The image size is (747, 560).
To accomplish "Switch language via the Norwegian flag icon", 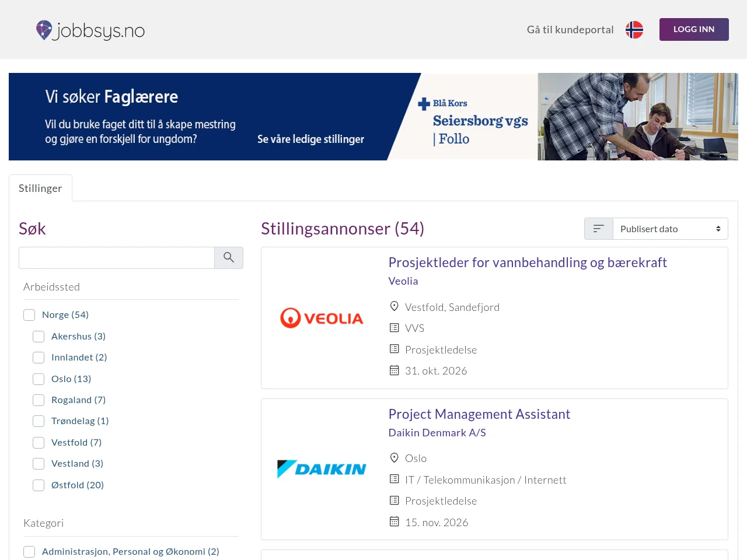I will coord(634,30).
